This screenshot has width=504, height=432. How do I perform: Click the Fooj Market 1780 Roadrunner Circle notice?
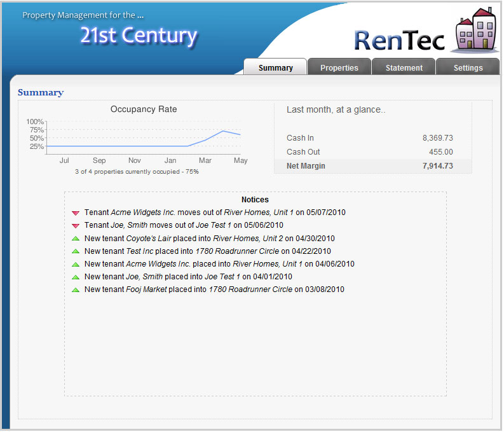[214, 289]
